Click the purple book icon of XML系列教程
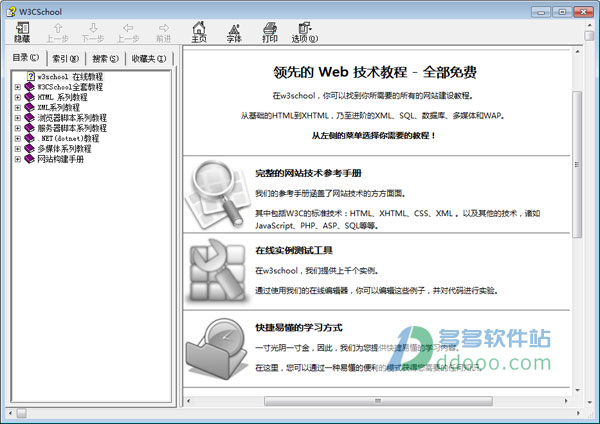Viewport: 600px width, 424px height. click(x=29, y=108)
